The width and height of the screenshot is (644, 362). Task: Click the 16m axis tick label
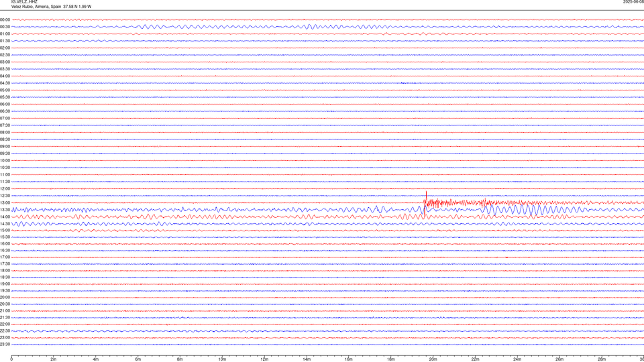349,359
